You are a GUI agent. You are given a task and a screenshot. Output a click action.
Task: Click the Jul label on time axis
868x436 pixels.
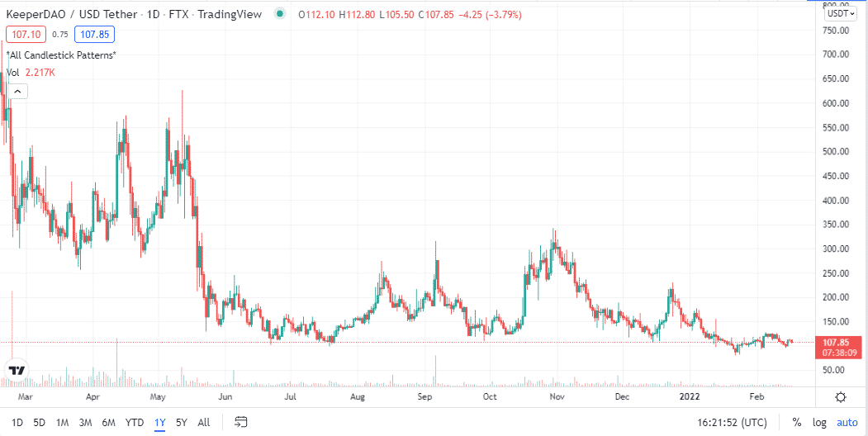pos(292,396)
